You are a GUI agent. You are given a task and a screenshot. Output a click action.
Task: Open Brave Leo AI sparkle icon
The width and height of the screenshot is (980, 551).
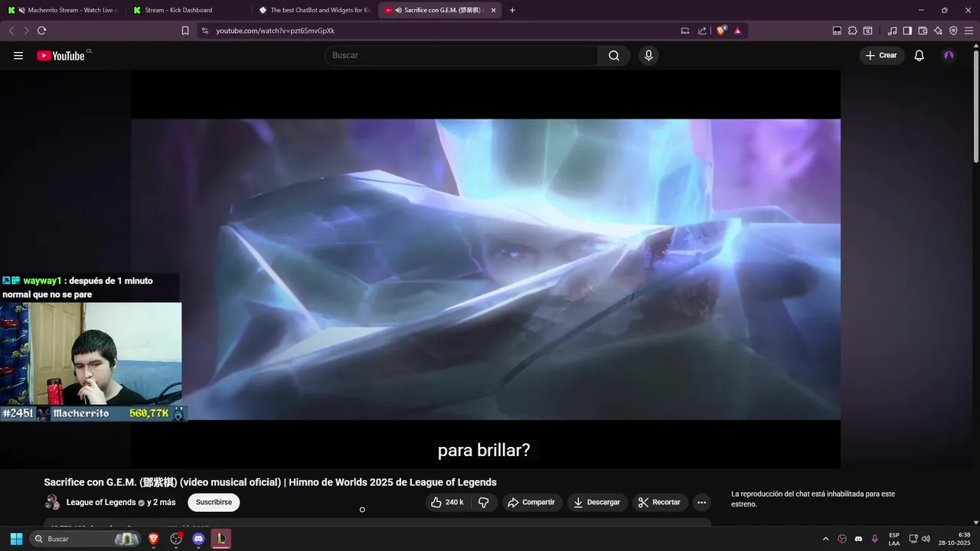point(938,31)
